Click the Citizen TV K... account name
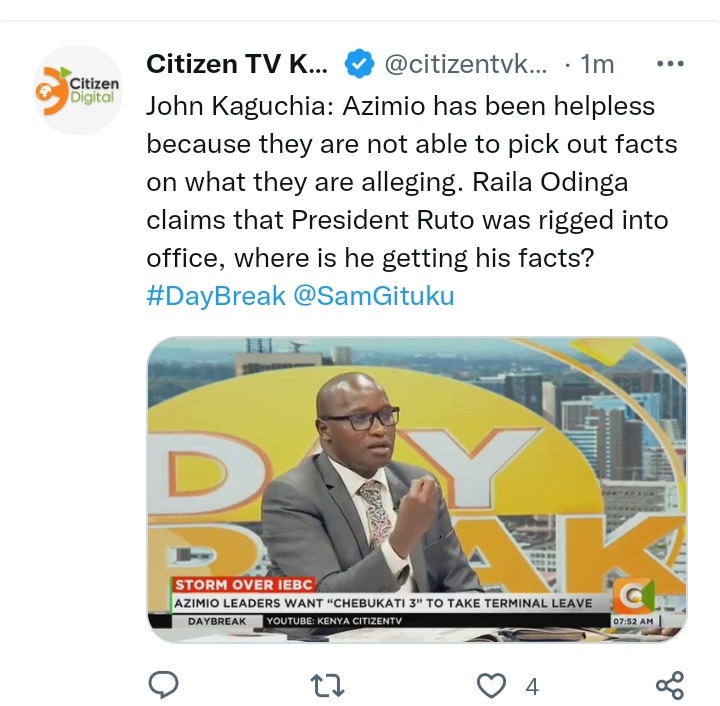The image size is (720, 706). [x=237, y=64]
